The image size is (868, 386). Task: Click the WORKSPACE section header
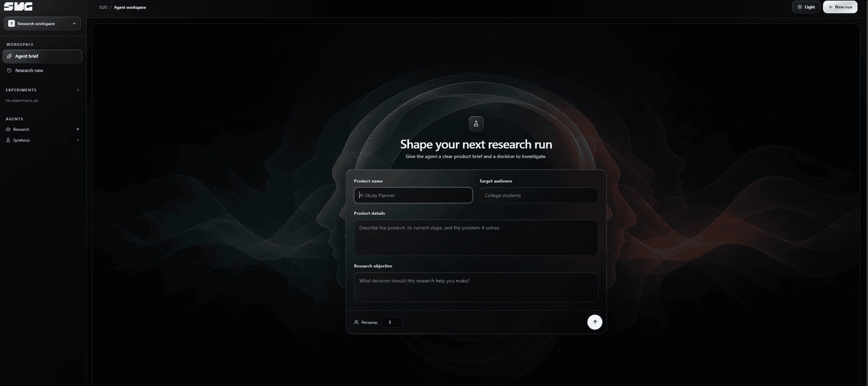[x=20, y=44]
